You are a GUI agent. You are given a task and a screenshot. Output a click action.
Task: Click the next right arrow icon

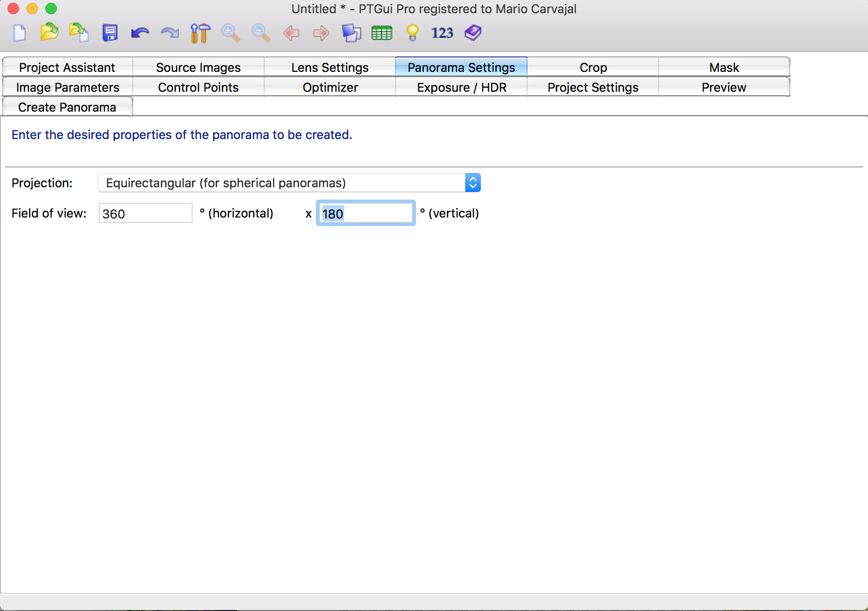(321, 33)
